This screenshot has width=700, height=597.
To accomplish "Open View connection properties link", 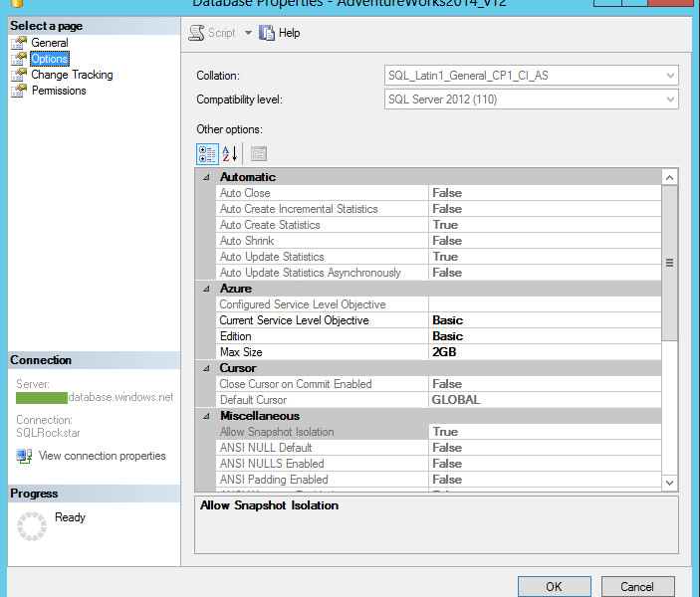I will coord(102,456).
